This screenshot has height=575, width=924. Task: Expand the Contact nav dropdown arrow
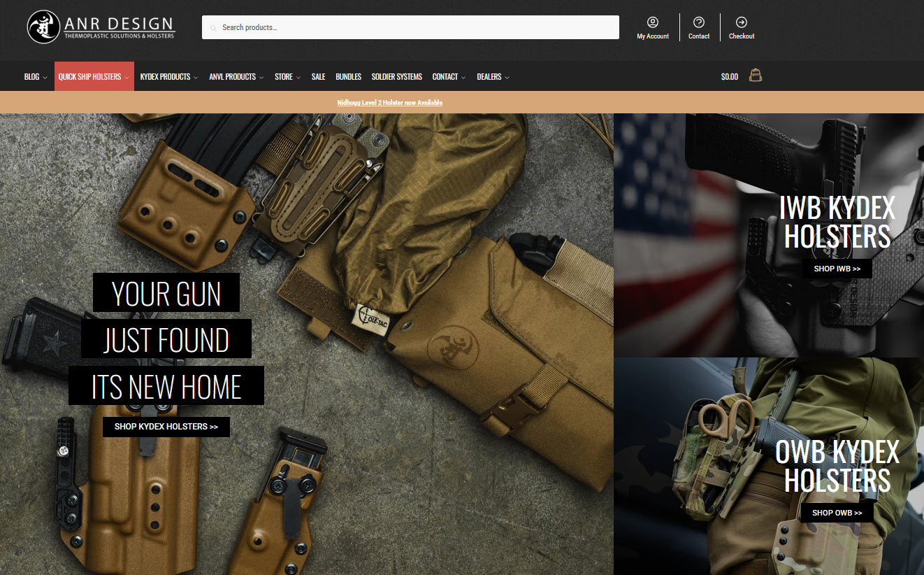pyautogui.click(x=464, y=78)
